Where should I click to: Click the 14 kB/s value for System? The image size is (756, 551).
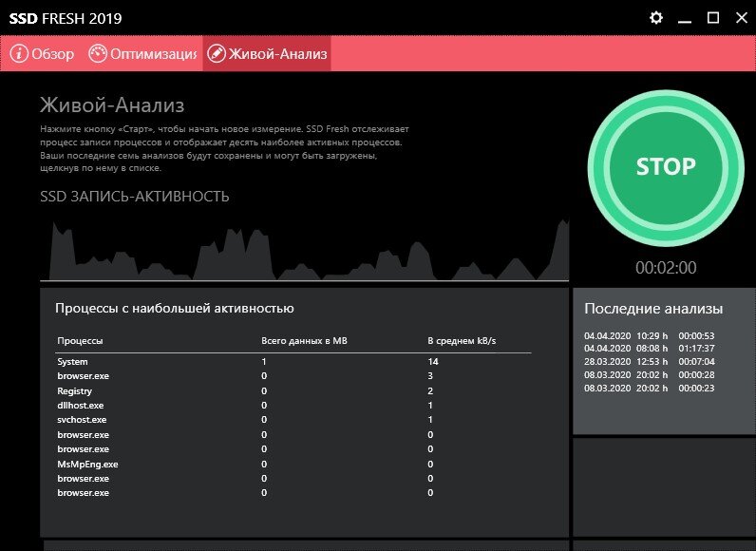(432, 362)
